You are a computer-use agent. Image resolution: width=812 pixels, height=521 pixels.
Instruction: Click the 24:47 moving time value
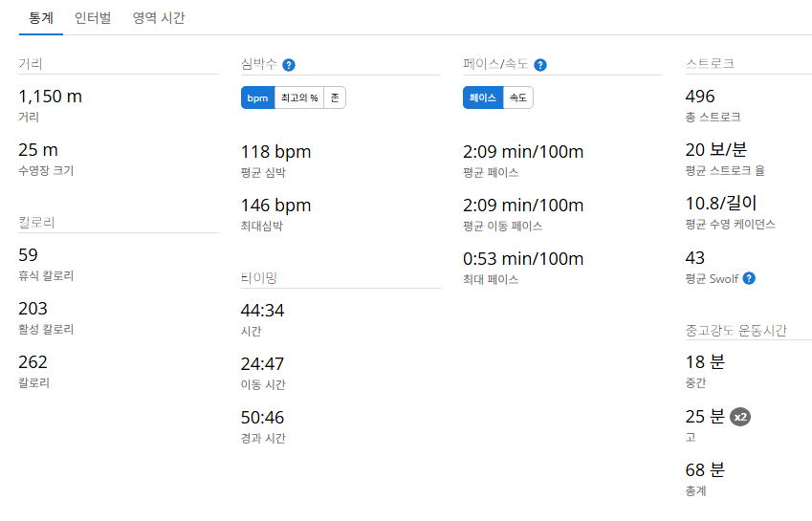tap(263, 364)
